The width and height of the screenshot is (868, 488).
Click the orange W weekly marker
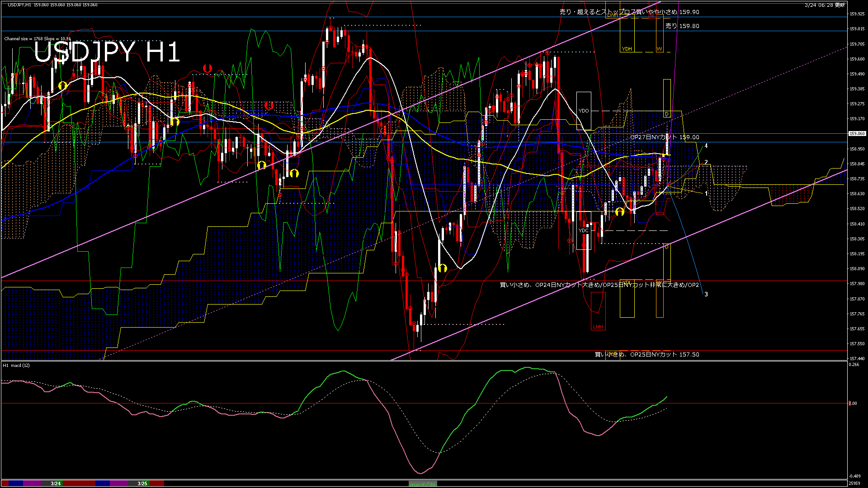pos(660,49)
